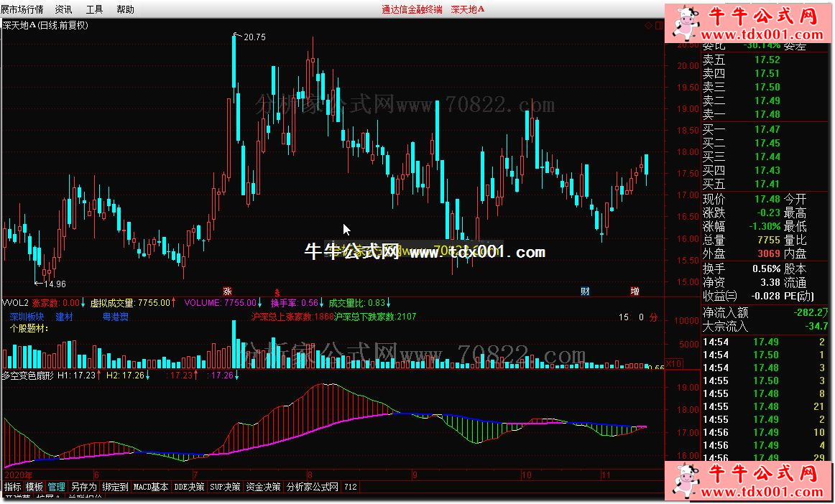Image resolution: width=835 pixels, height=504 pixels.
Task: Click the 净流入额 row
Action: pyautogui.click(x=765, y=313)
